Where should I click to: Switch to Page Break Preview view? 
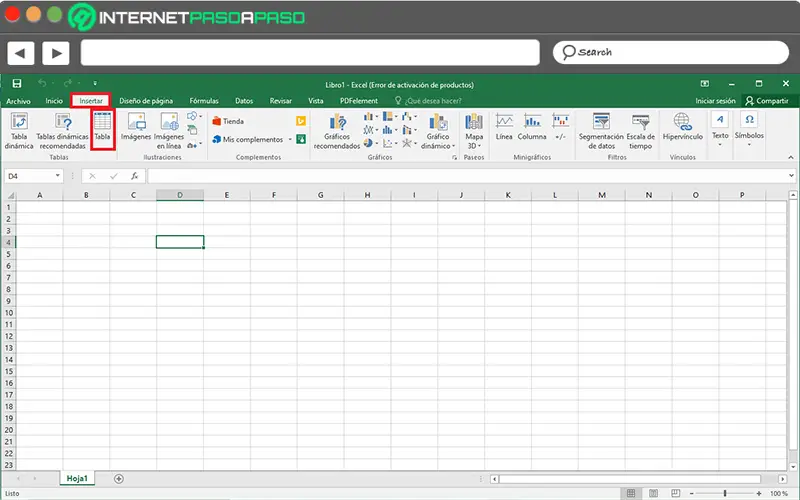click(676, 493)
